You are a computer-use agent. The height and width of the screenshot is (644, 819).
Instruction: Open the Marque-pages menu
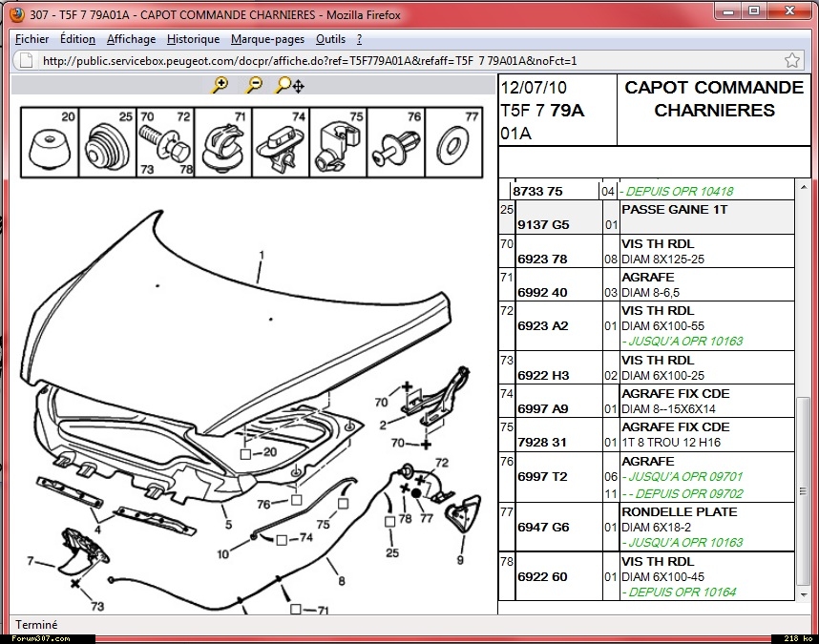[x=267, y=39]
